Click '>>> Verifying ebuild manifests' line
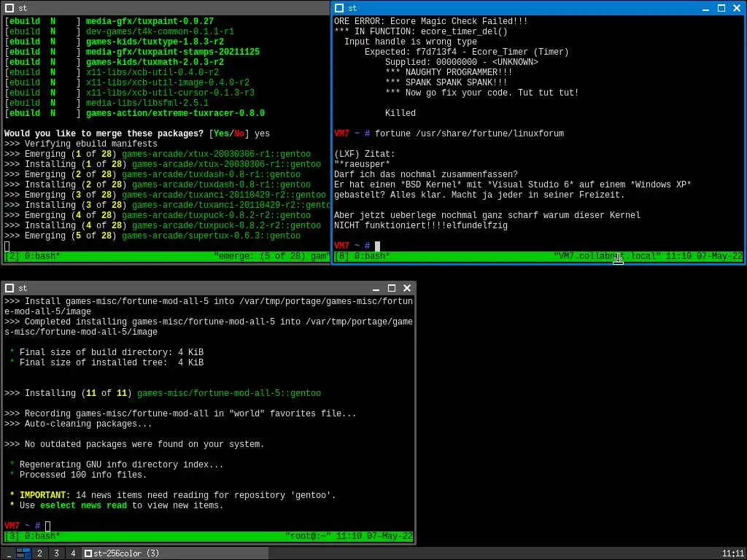The height and width of the screenshot is (560, 747). 80,144
